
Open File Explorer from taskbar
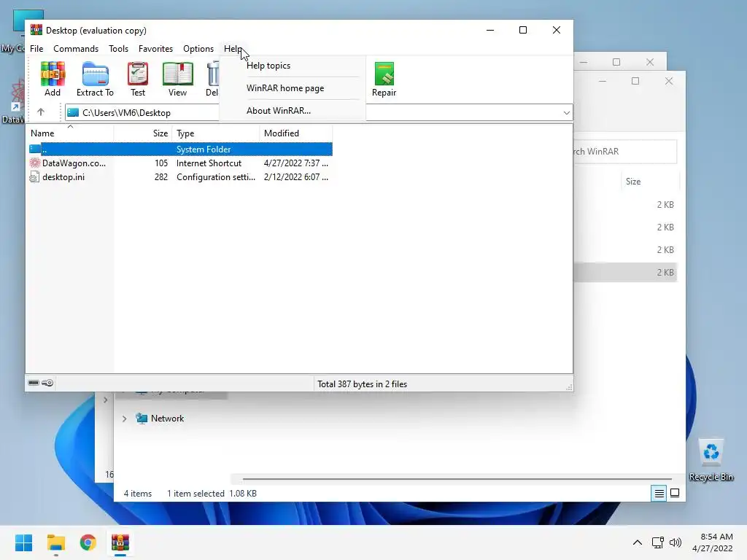coord(55,542)
